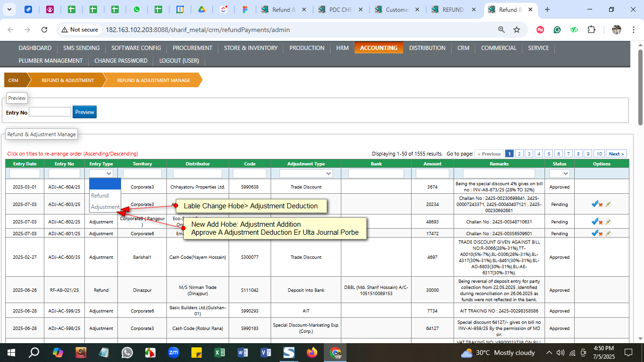Open the STORE & INVENTORY menu
644x362 pixels.
coord(250,48)
